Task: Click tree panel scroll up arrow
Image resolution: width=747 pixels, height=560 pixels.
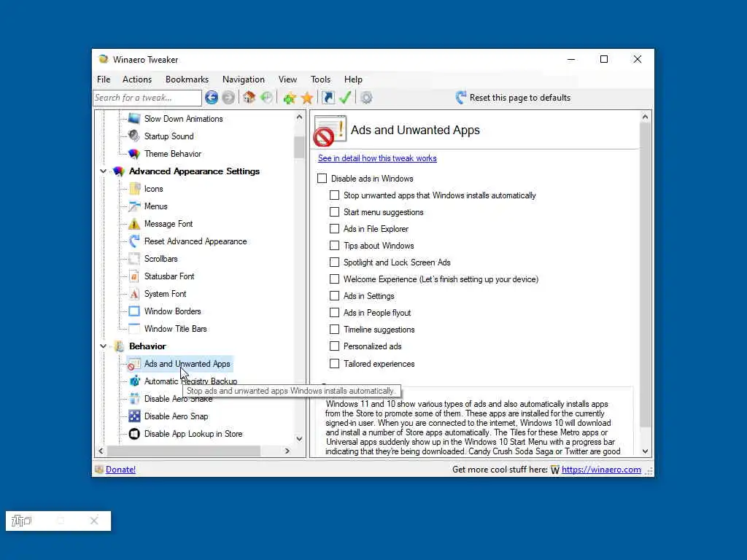Action: click(x=299, y=117)
